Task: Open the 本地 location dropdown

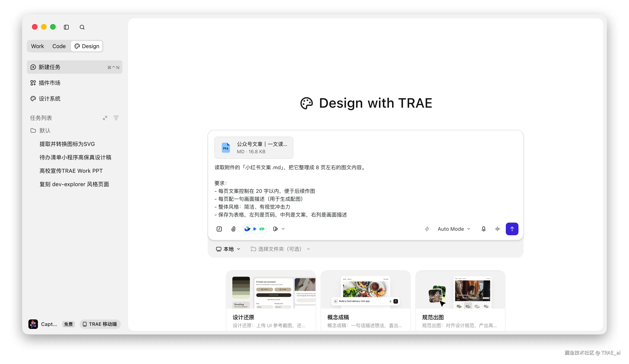Action: point(228,249)
